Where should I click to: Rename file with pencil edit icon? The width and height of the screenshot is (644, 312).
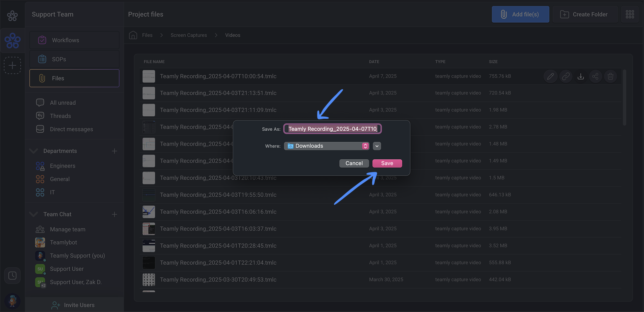(550, 76)
